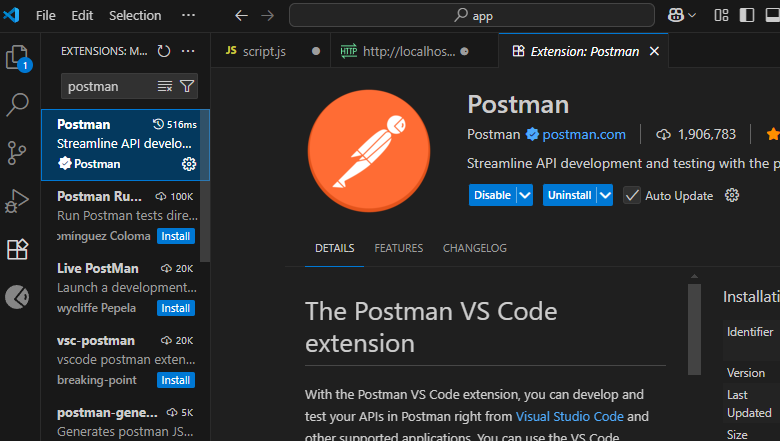Open the Search view in activity bar
Viewport: 780px width, 441px height.
click(x=18, y=104)
